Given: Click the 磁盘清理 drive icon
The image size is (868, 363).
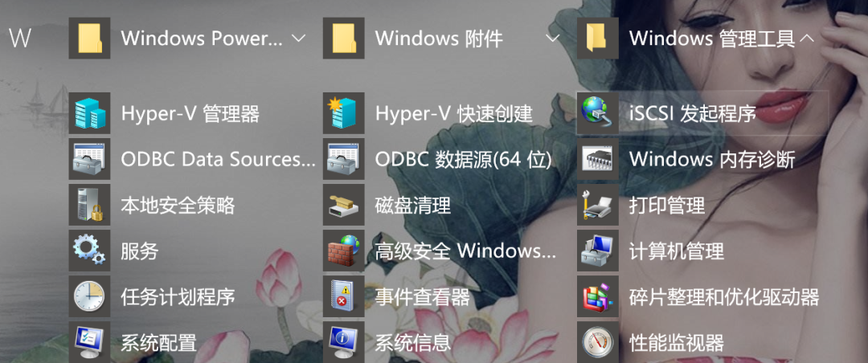Looking at the screenshot, I should [344, 206].
